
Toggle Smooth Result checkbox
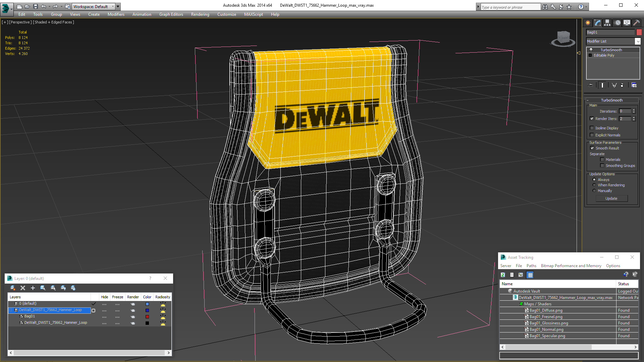(x=592, y=148)
